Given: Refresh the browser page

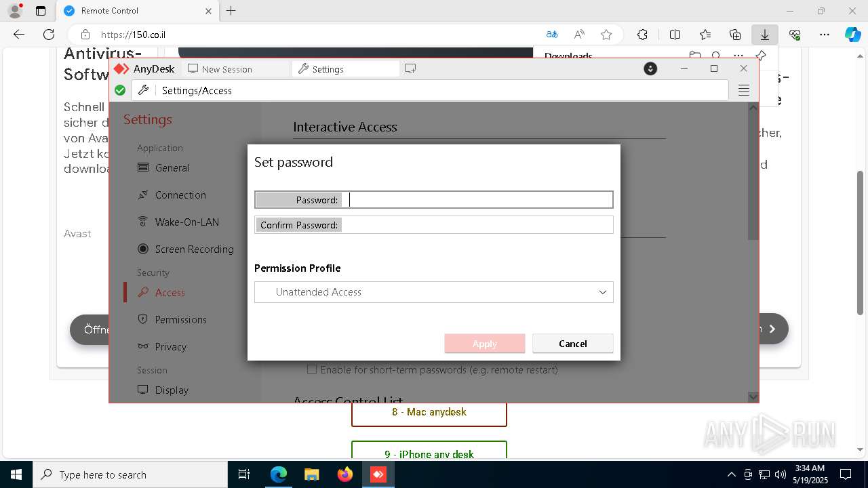Looking at the screenshot, I should pos(49,35).
